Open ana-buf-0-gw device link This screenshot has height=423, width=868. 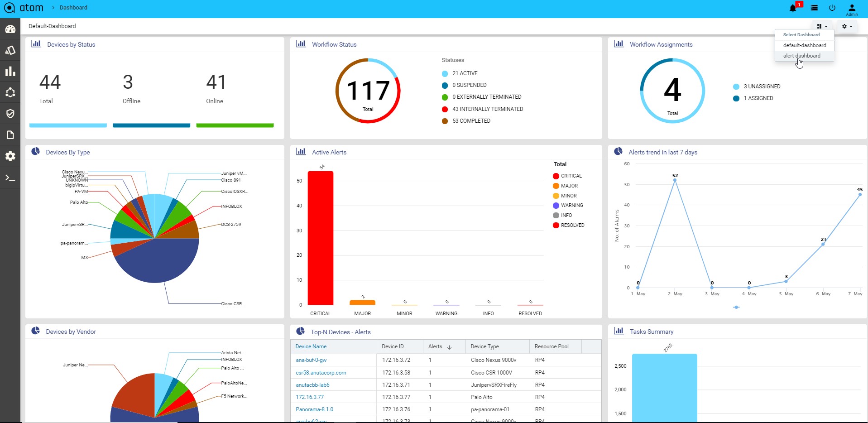click(x=311, y=360)
